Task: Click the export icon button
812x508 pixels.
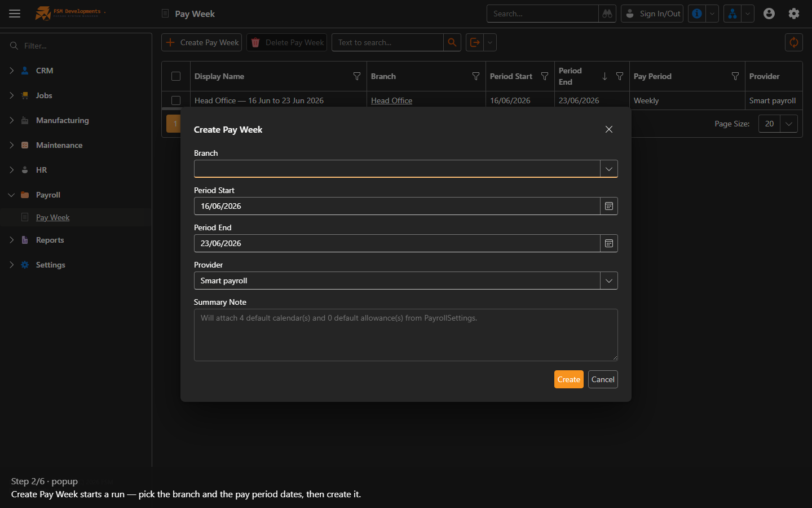Action: point(475,42)
